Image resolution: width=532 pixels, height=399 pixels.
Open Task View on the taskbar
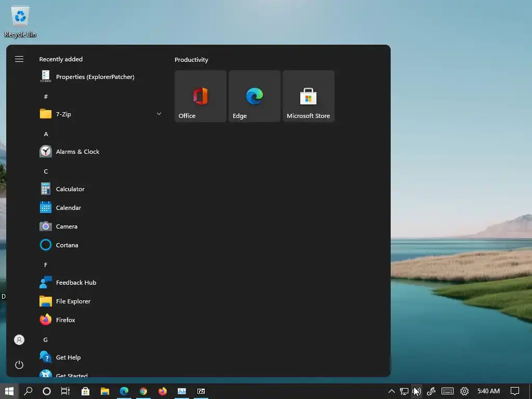click(x=65, y=391)
